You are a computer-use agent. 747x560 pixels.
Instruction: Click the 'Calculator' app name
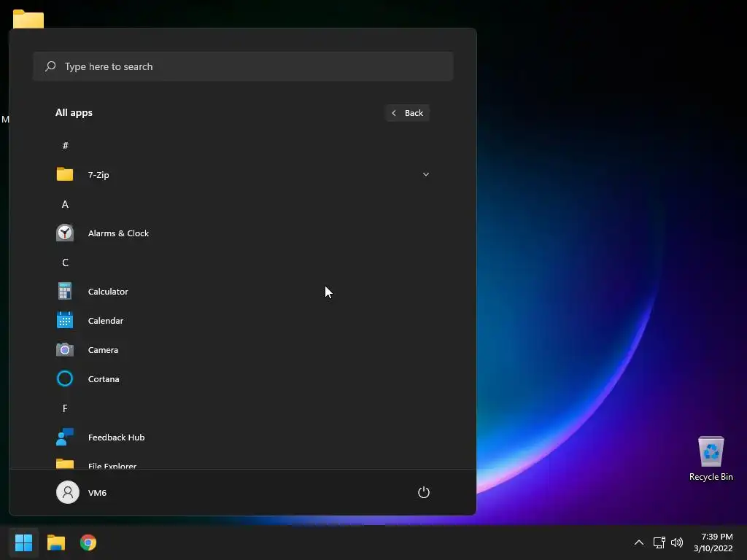[108, 292]
